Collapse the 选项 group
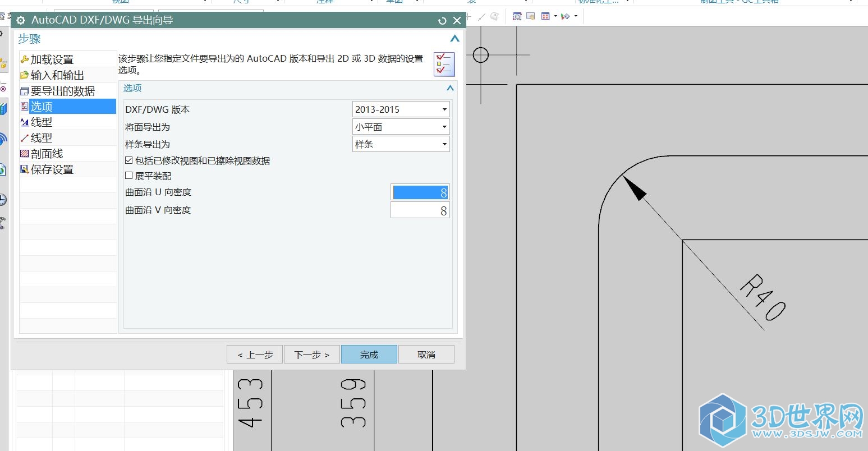 pyautogui.click(x=450, y=88)
